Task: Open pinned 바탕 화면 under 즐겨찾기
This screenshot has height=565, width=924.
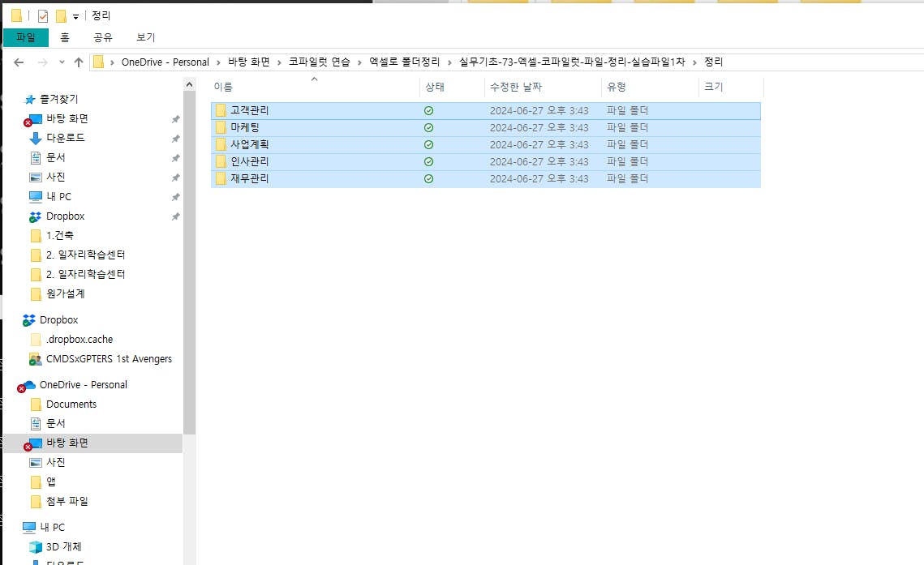Action: (x=67, y=118)
